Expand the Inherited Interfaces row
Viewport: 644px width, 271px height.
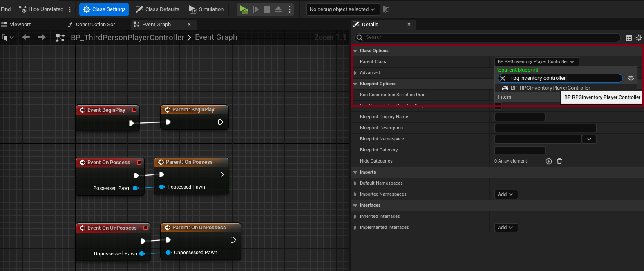tap(355, 217)
